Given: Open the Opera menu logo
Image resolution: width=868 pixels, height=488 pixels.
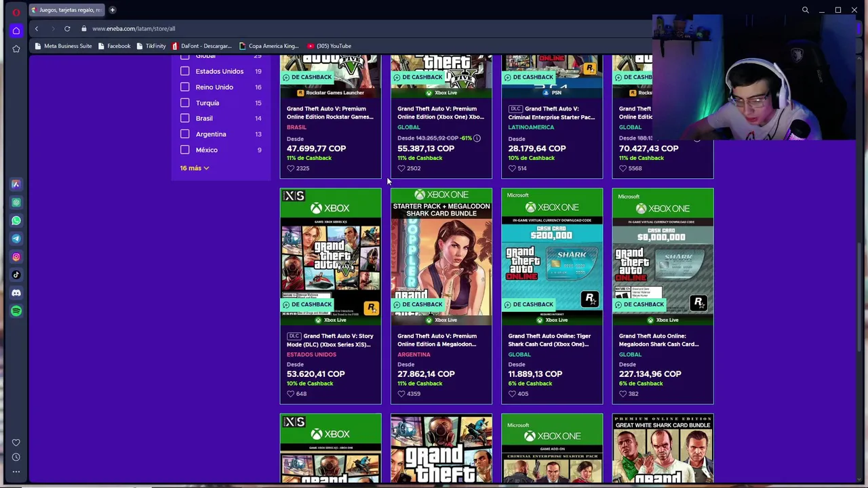Looking at the screenshot, I should (x=16, y=12).
